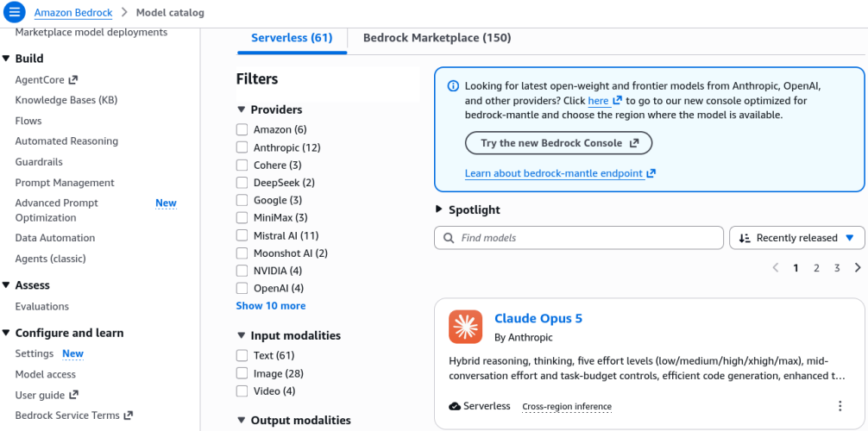Select the Serverless tab
Screen dimensions: 868x431
click(292, 38)
